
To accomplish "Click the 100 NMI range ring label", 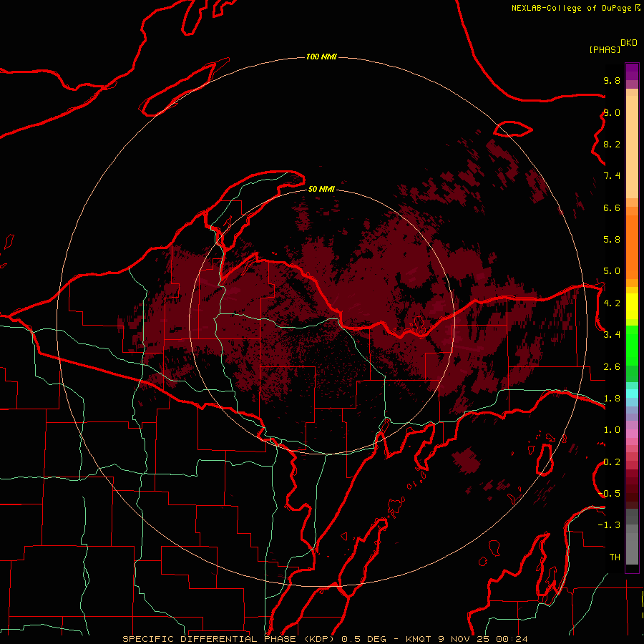I will click(321, 57).
